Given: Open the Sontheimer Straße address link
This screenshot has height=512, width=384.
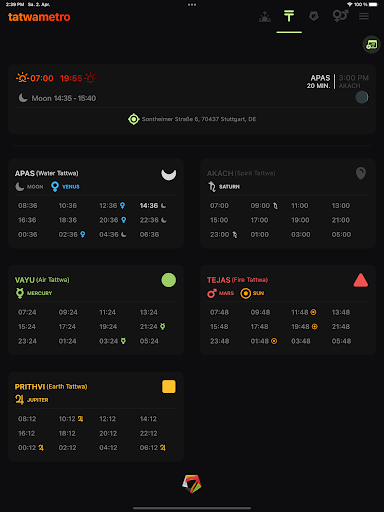Looking at the screenshot, I should pyautogui.click(x=199, y=119).
